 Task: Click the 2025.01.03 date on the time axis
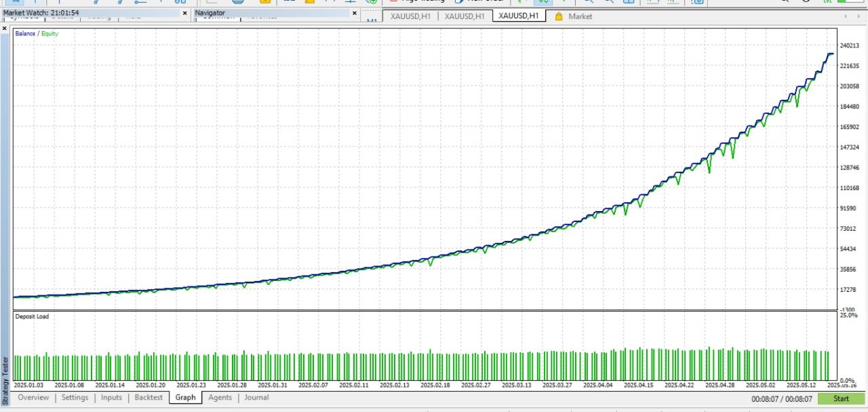(x=28, y=385)
